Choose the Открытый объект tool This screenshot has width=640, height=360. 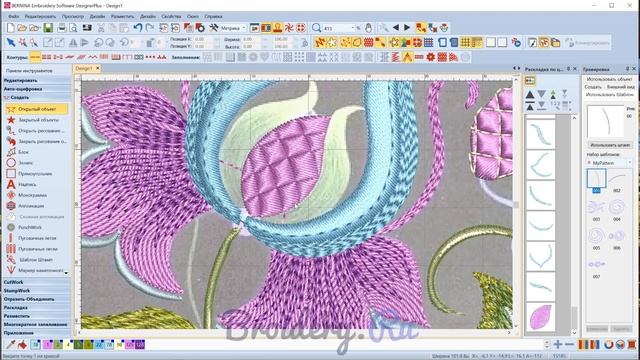coord(37,109)
